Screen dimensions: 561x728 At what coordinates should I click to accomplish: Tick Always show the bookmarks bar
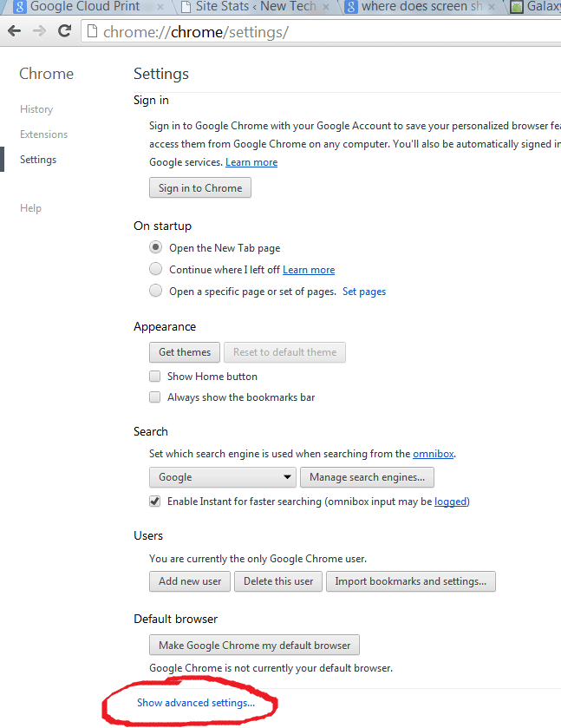(x=155, y=397)
